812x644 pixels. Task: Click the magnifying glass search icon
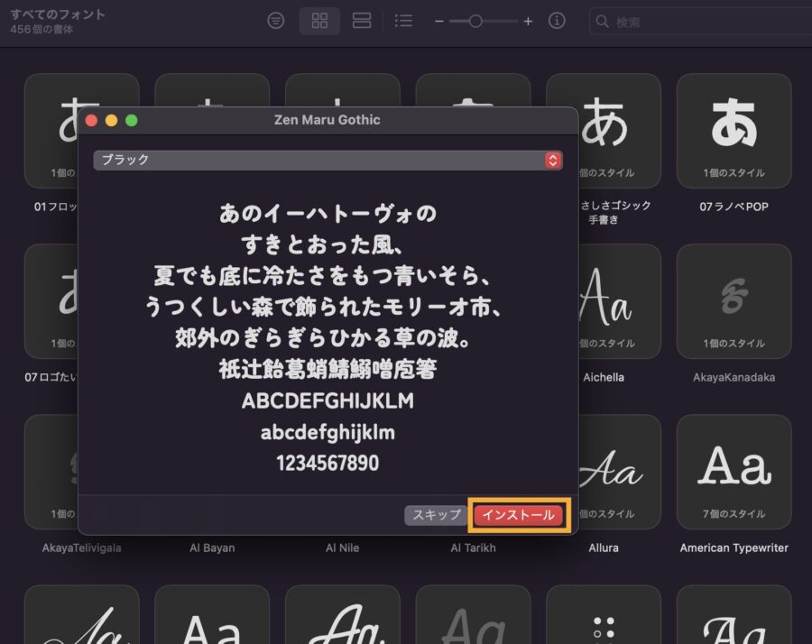click(x=602, y=22)
